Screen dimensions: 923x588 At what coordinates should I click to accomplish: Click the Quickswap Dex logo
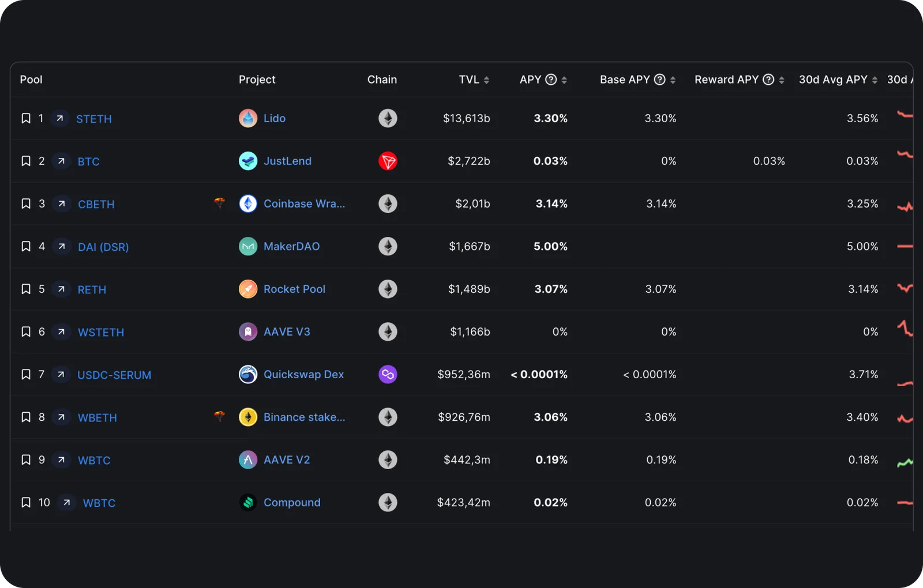click(248, 374)
